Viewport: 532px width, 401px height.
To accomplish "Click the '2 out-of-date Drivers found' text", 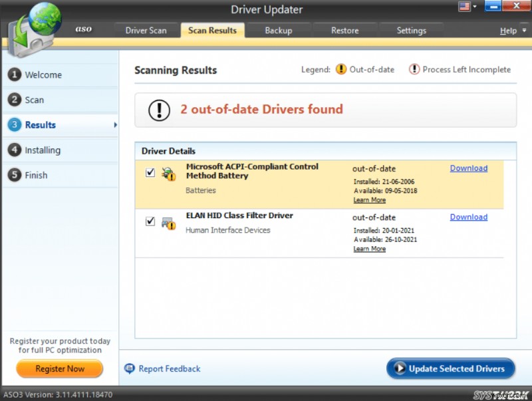I will pos(261,109).
